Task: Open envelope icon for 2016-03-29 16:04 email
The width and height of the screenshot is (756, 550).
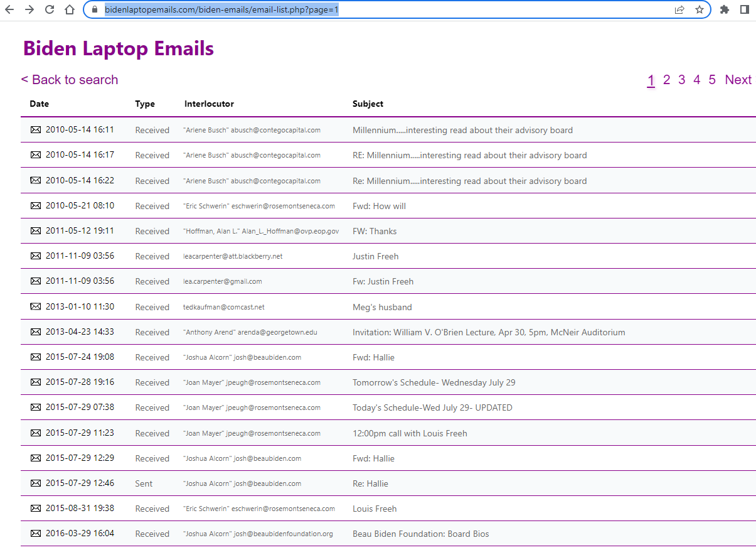Action: [x=36, y=533]
